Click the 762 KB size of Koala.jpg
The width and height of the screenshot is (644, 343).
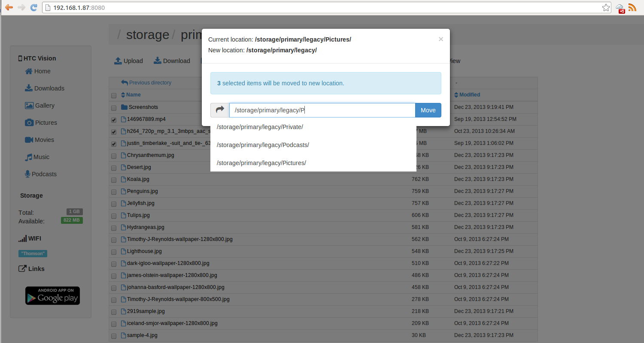pos(420,179)
